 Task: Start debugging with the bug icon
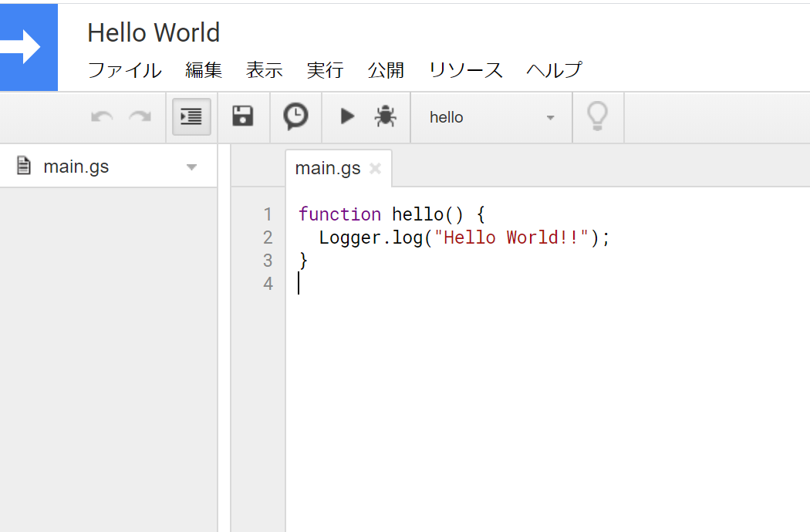coord(385,117)
